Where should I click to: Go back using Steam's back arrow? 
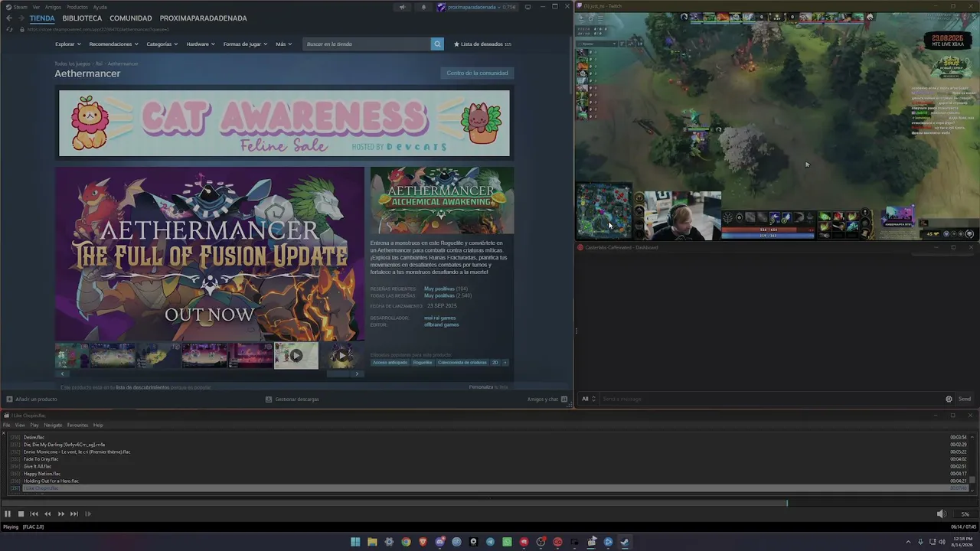9,18
